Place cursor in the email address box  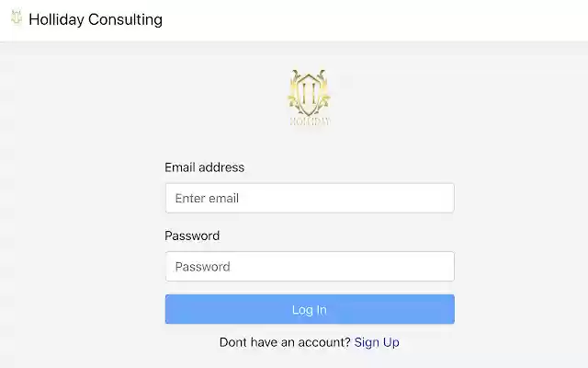[x=310, y=198]
